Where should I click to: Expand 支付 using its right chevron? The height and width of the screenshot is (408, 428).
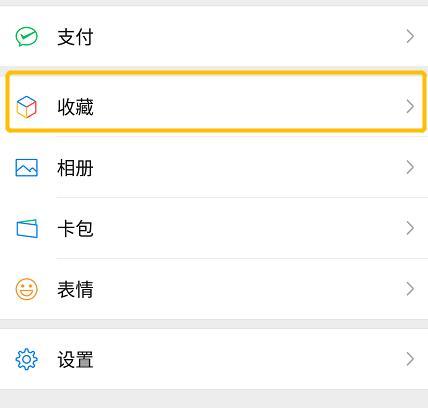410,36
